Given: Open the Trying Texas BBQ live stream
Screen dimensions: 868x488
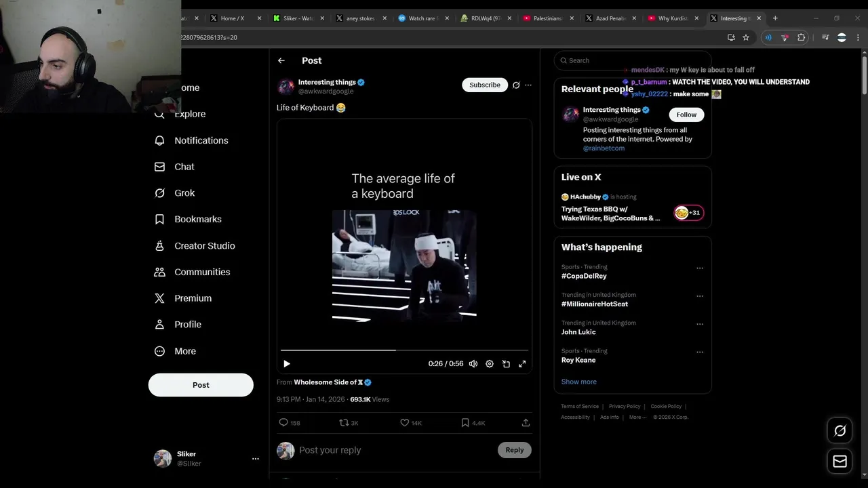Looking at the screenshot, I should click(x=610, y=213).
